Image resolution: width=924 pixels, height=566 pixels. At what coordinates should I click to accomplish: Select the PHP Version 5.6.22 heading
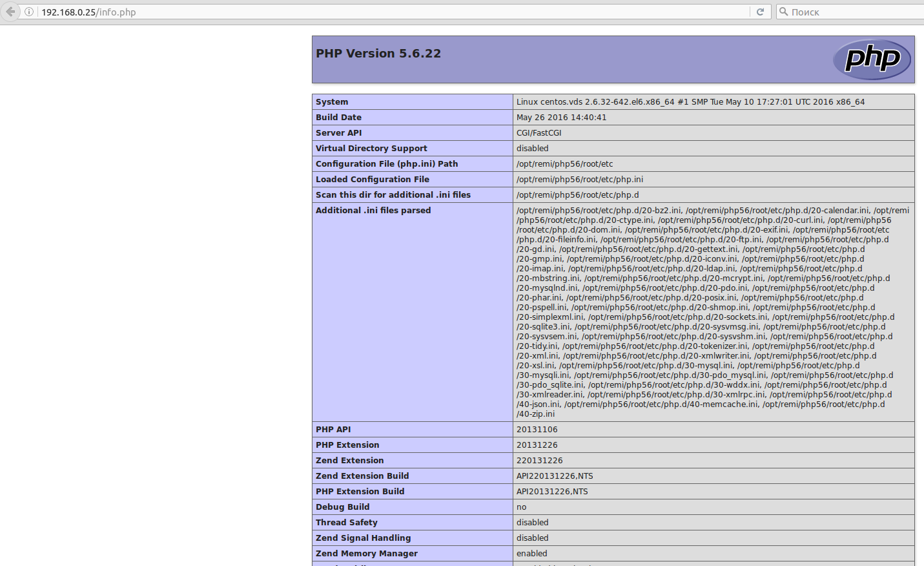(x=378, y=54)
